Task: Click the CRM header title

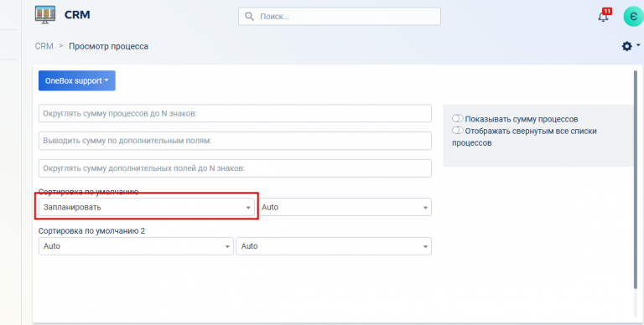Action: tap(77, 15)
